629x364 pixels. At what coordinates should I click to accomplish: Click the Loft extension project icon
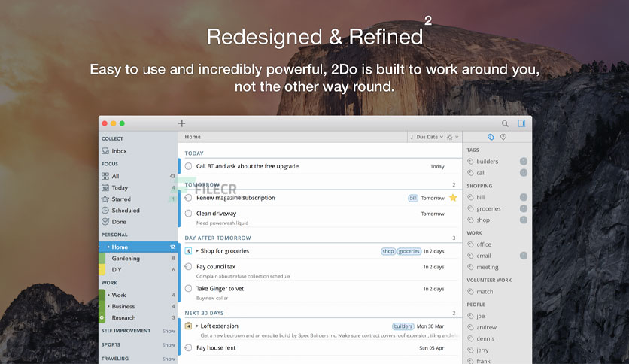tap(188, 326)
